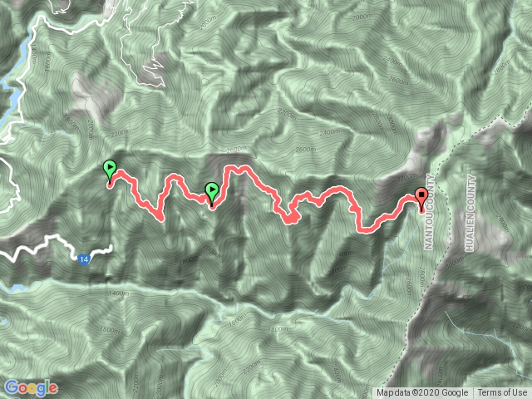Select the Hualien County label
The image size is (532, 399).
click(470, 213)
